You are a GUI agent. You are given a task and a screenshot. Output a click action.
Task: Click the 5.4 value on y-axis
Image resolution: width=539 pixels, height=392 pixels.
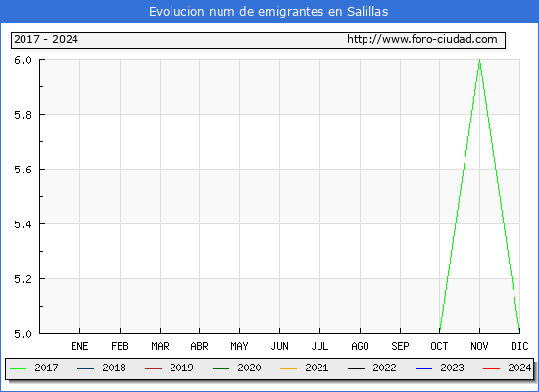click(23, 224)
